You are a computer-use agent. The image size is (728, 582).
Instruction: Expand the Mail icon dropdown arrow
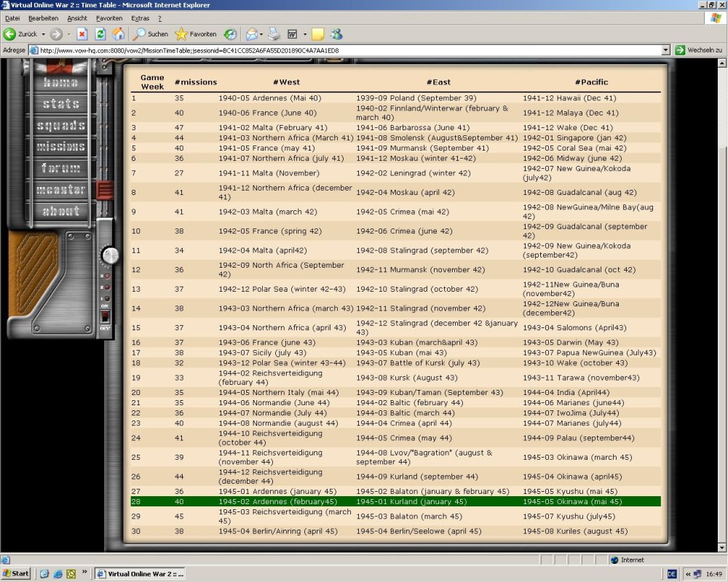(261, 34)
